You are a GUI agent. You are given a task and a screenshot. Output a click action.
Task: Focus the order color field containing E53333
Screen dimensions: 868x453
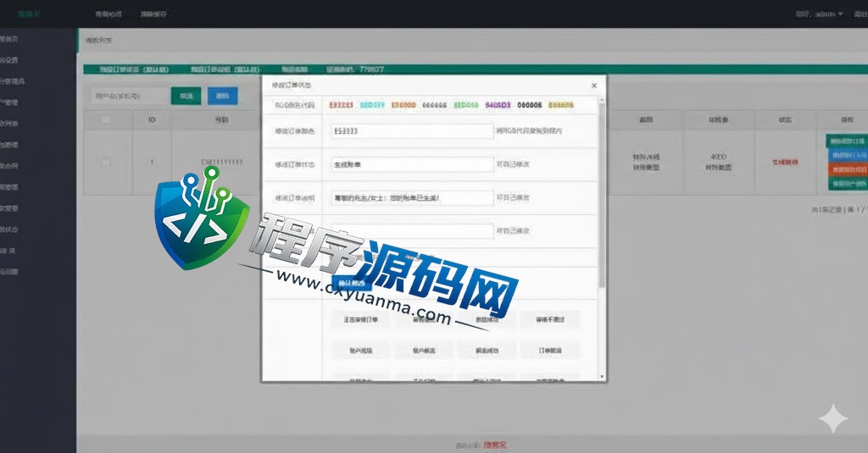pos(412,131)
